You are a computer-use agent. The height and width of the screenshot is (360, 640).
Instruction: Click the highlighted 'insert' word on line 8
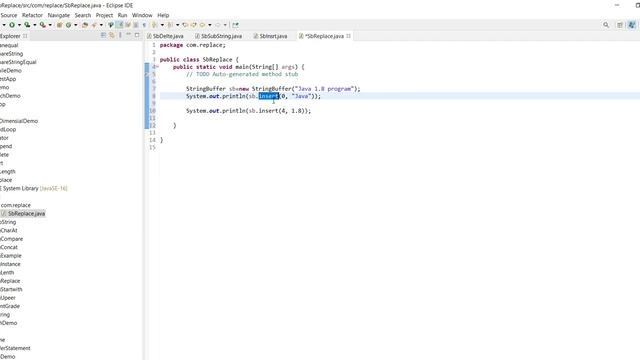[x=269, y=96]
